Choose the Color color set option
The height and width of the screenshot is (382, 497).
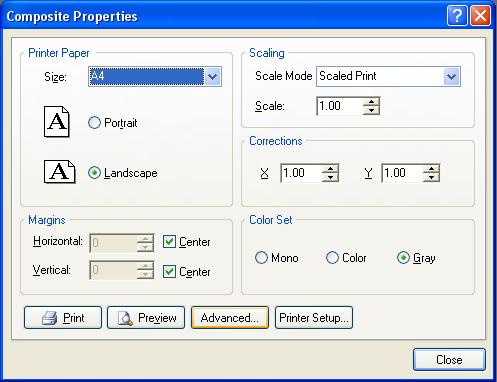[332, 258]
